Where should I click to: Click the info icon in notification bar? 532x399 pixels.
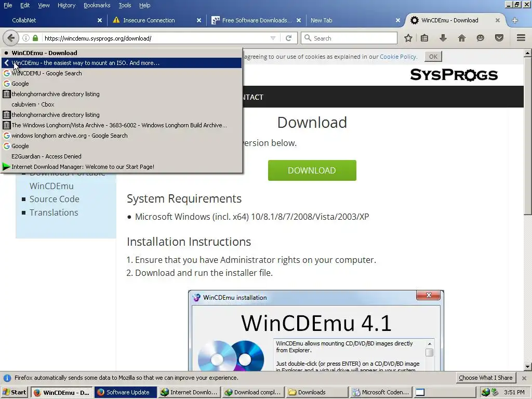point(7,378)
